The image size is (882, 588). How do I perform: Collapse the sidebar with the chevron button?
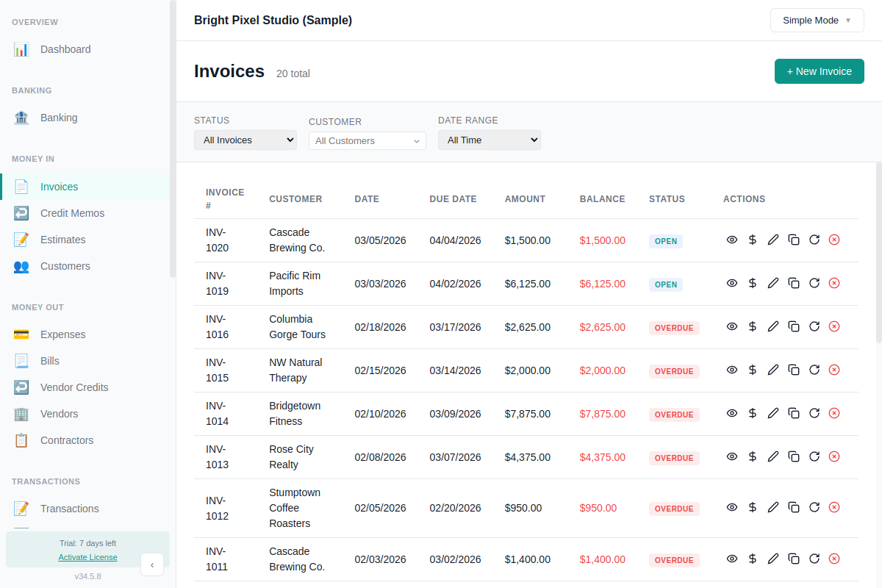pos(152,564)
